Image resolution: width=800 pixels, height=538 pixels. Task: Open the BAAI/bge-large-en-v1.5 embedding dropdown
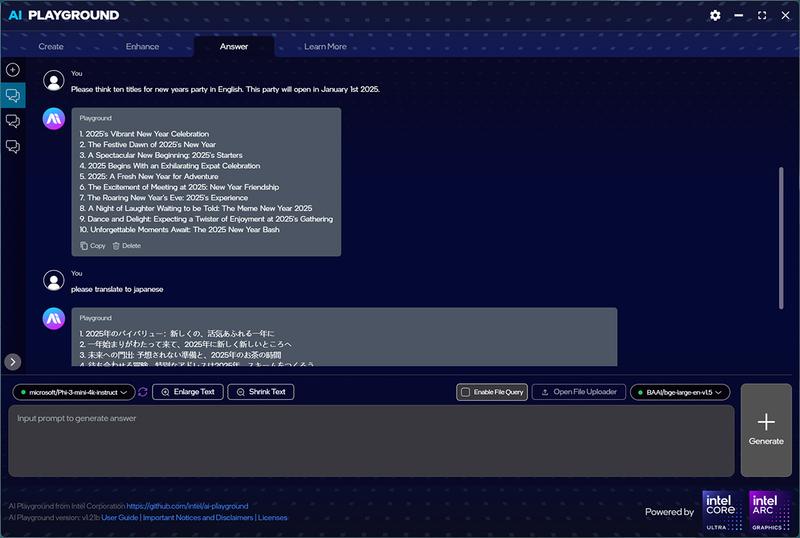[680, 392]
